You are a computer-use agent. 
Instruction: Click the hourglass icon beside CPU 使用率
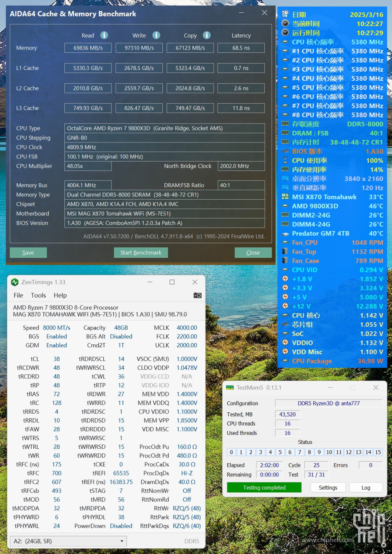pyautogui.click(x=285, y=160)
